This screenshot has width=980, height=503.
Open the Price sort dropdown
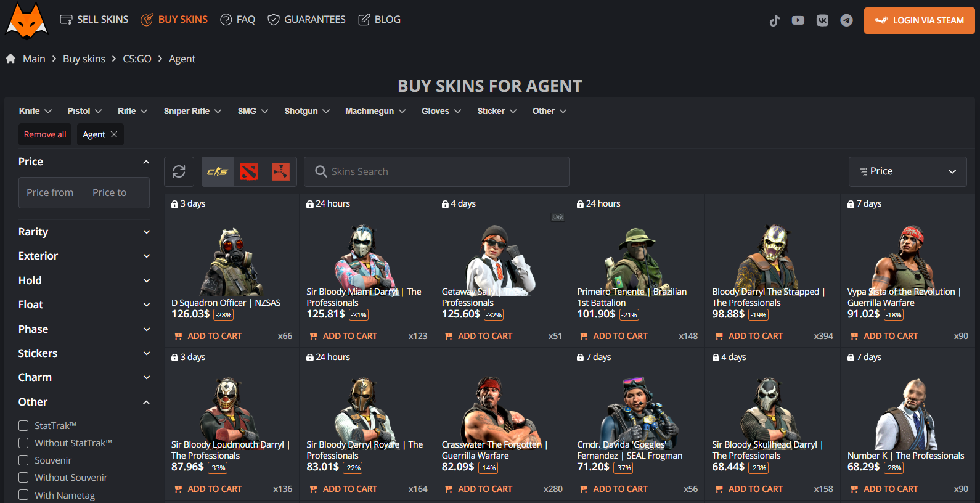coord(908,171)
